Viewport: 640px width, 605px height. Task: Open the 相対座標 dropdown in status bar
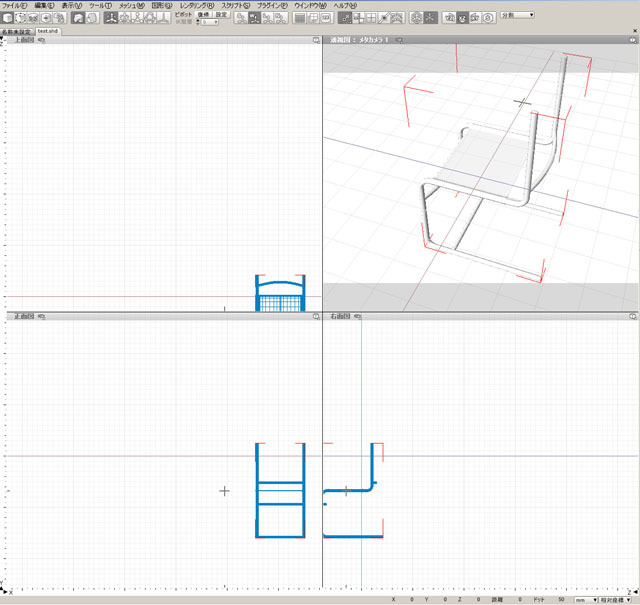click(x=615, y=600)
